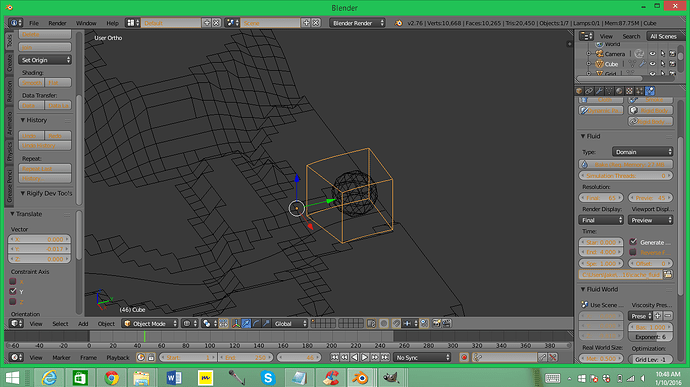
Task: Play the animation forward
Action: click(365, 358)
